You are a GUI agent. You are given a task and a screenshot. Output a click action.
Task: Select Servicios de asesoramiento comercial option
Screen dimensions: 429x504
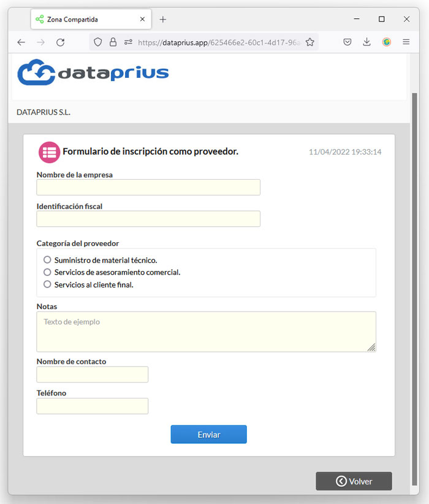click(47, 272)
